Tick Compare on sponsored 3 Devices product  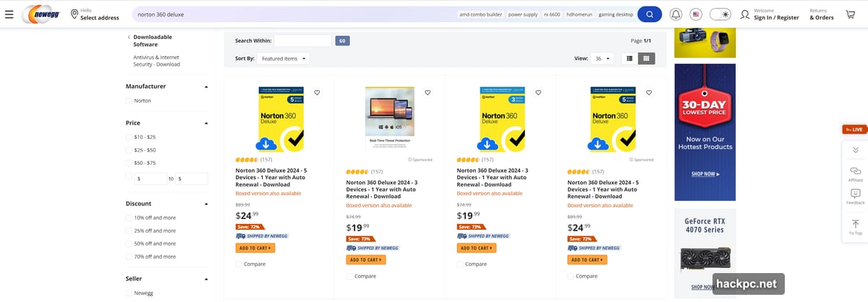coord(349,276)
